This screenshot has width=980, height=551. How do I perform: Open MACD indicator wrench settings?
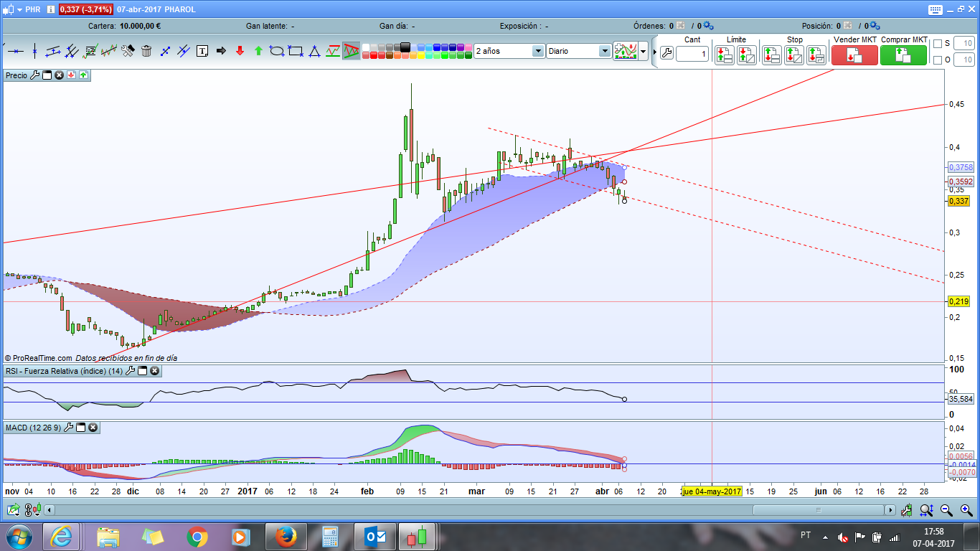69,428
